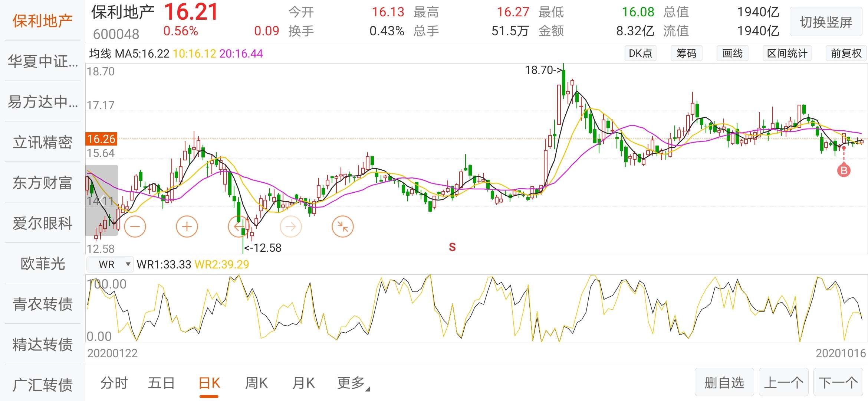Select 欧菲光 in the sidebar
This screenshot has width=868, height=401.
coord(43,263)
